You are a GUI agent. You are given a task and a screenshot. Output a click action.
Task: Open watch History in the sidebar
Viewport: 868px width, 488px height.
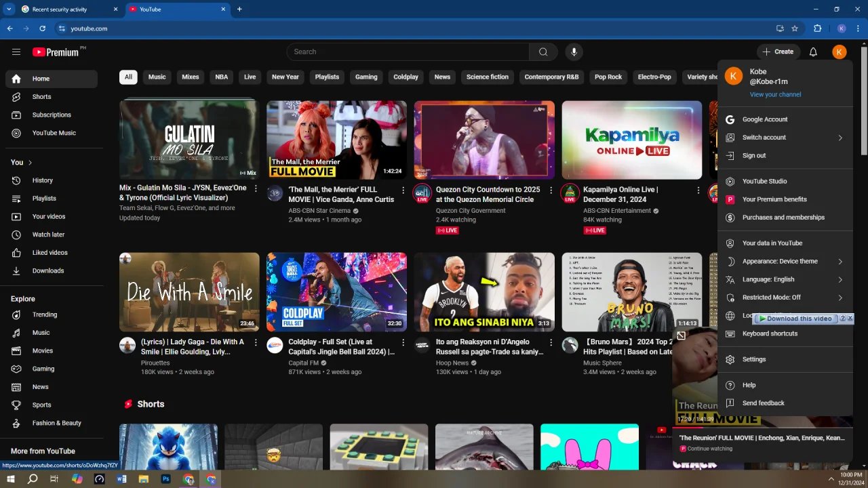click(x=52, y=180)
